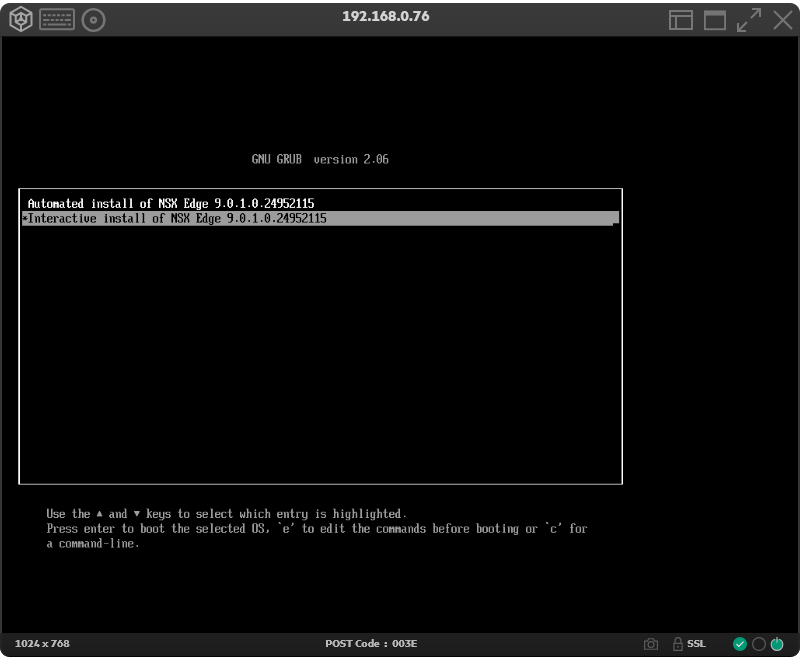804x661 pixels.
Task: Click the green checkmark status indicator
Action: (x=740, y=644)
